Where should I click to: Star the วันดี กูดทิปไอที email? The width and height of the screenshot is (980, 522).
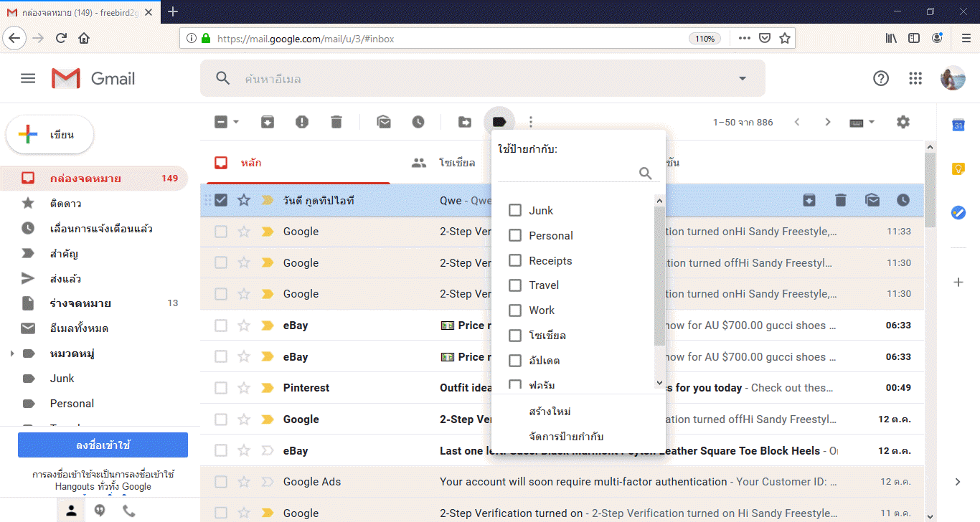pos(244,200)
